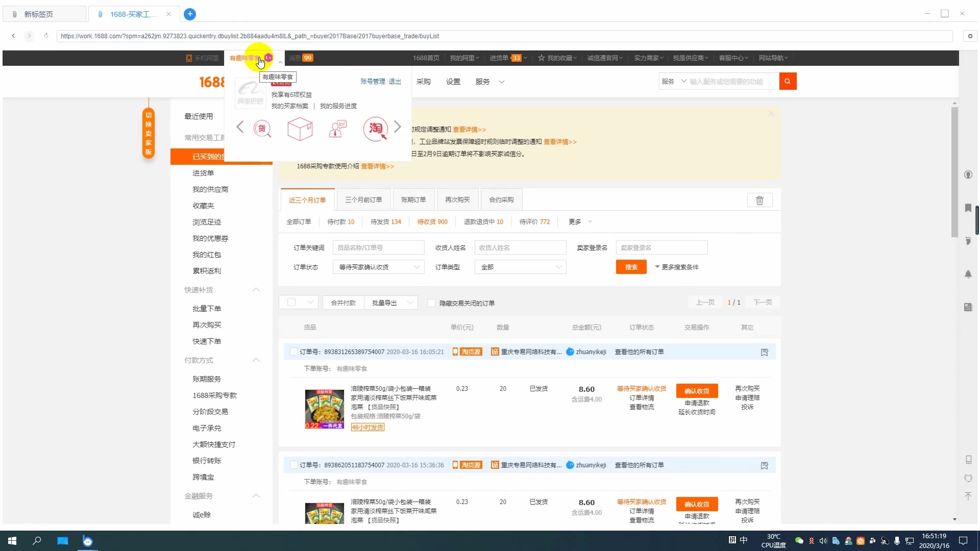Click the 货 search icon in popup
Image resolution: width=980 pixels, height=551 pixels.
tap(262, 129)
